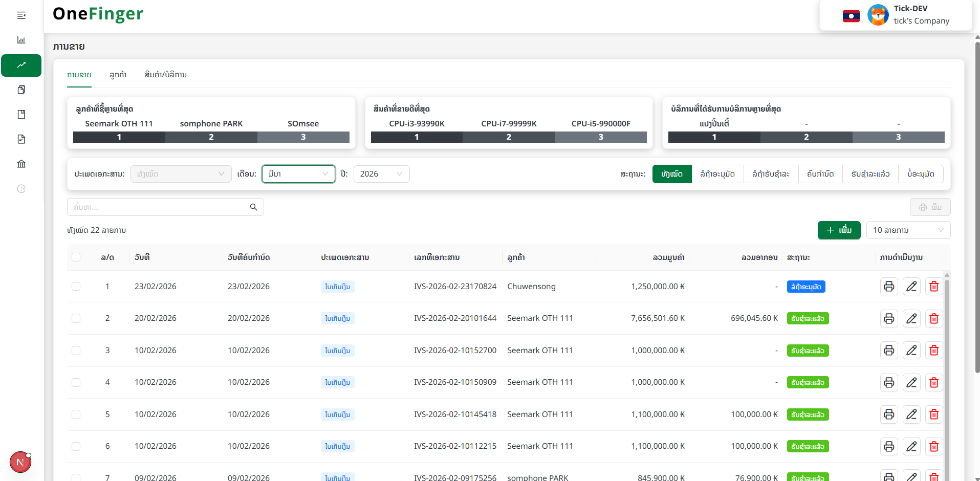Click the table vertical scrollbar

tap(947, 358)
